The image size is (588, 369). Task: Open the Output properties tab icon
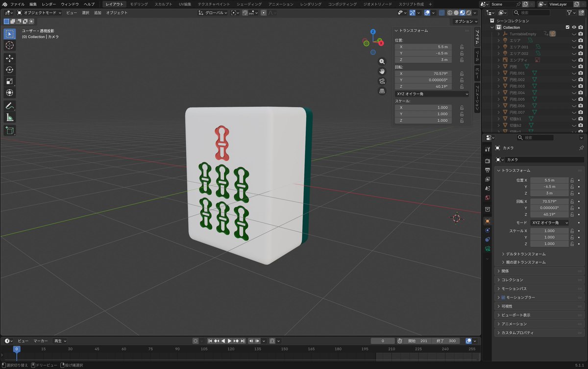(x=487, y=170)
